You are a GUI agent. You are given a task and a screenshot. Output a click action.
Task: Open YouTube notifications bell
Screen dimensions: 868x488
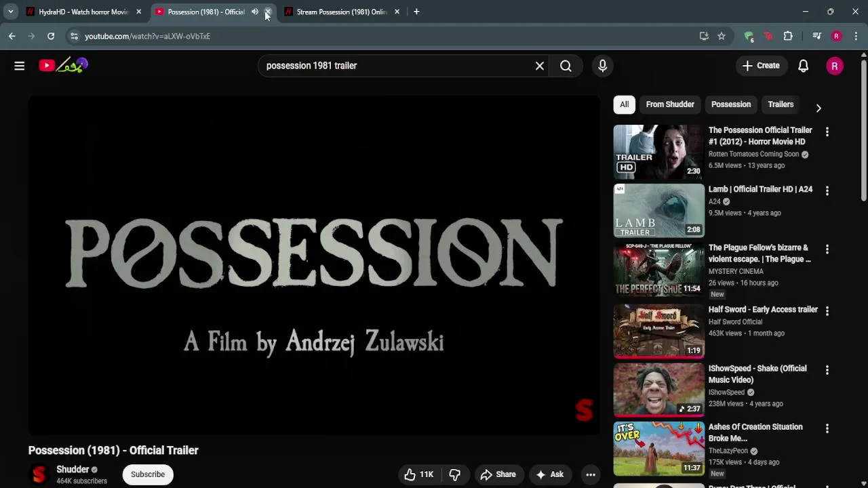tap(803, 66)
